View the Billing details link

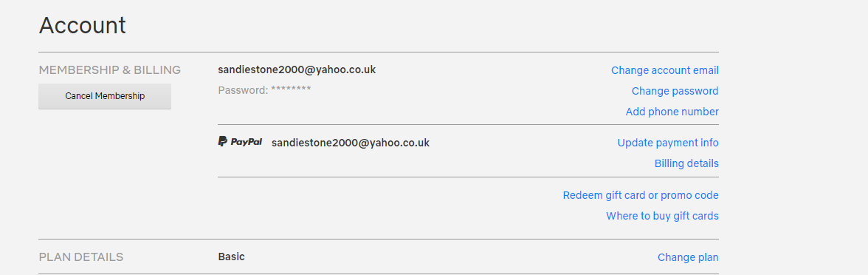(686, 163)
